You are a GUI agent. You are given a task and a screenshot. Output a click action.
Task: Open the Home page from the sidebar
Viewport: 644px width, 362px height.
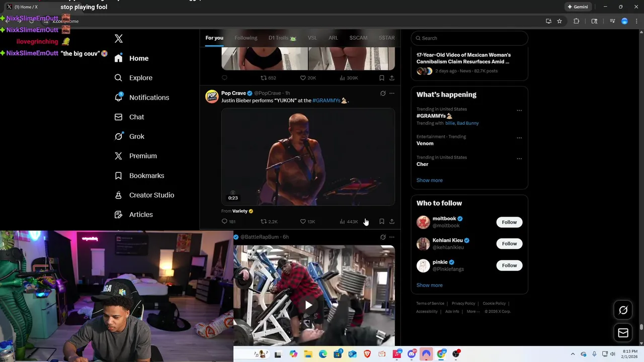[x=131, y=58]
